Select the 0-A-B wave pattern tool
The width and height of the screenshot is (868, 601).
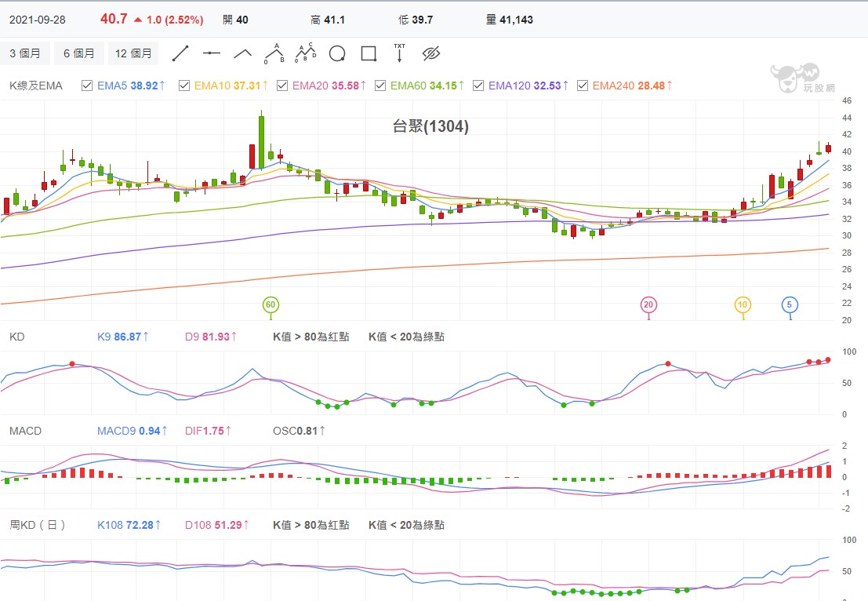[273, 53]
